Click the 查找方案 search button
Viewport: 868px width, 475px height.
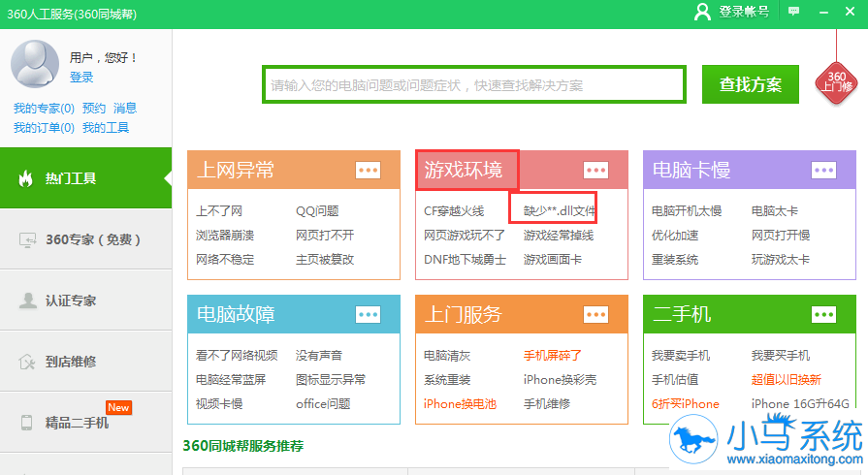point(750,84)
